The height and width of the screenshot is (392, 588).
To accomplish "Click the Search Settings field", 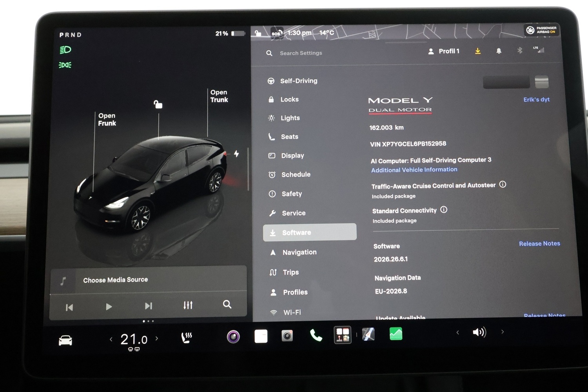I will click(x=301, y=53).
